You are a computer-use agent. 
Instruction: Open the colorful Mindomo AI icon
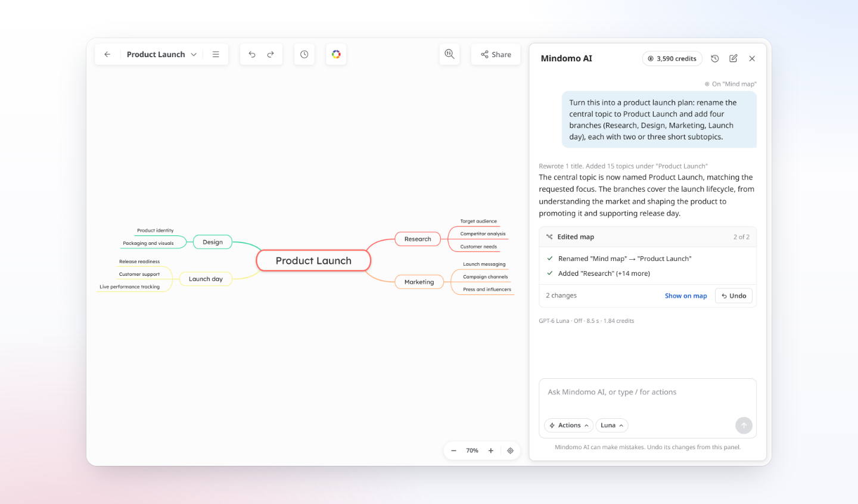click(336, 54)
